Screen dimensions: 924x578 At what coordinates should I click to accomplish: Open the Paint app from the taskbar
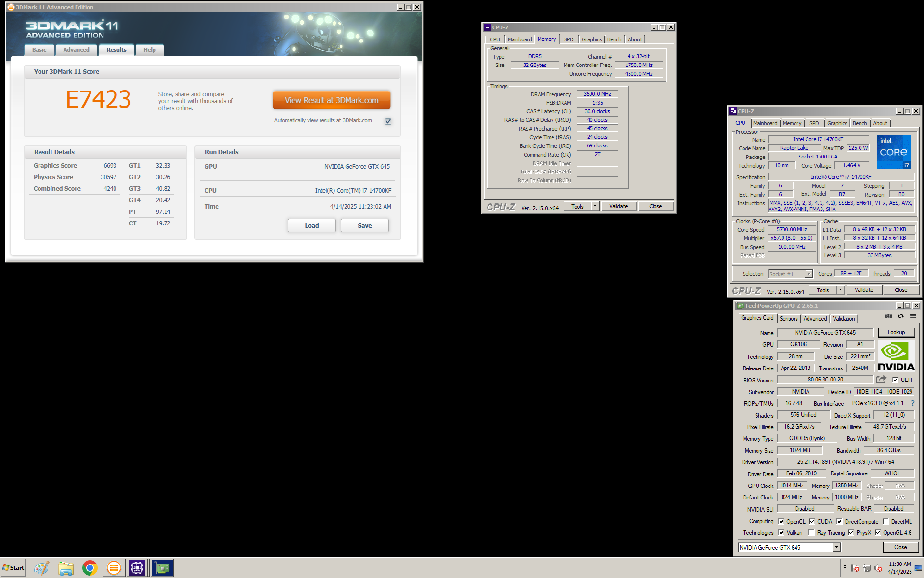41,568
